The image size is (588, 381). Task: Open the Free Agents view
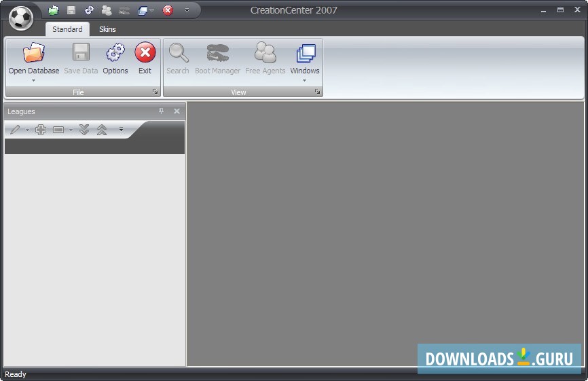pyautogui.click(x=265, y=59)
